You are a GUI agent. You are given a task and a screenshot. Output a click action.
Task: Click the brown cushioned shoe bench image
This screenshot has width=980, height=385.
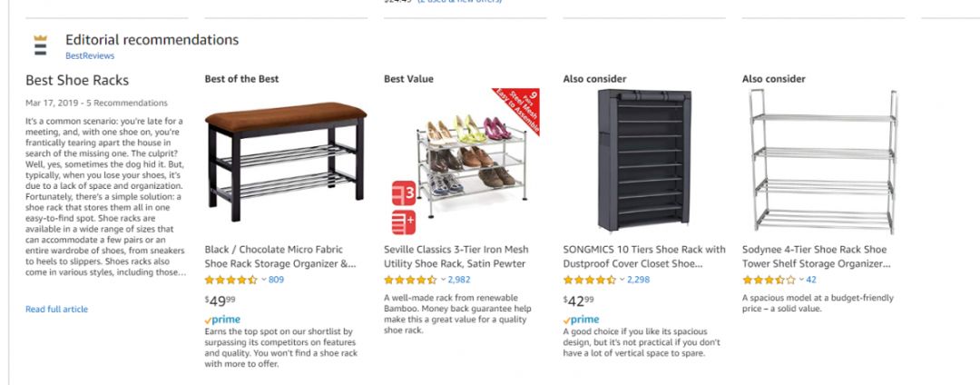click(x=286, y=159)
